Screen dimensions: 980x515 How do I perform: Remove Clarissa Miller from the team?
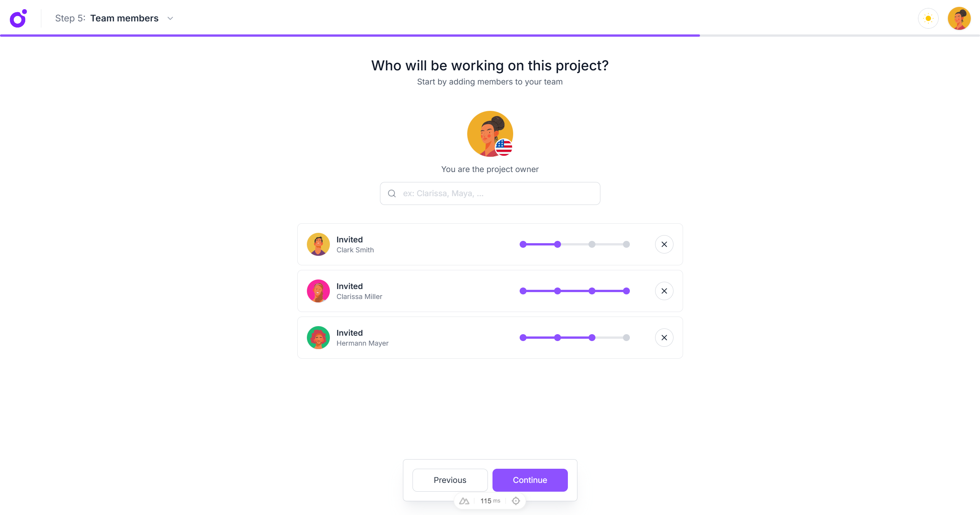click(x=664, y=291)
